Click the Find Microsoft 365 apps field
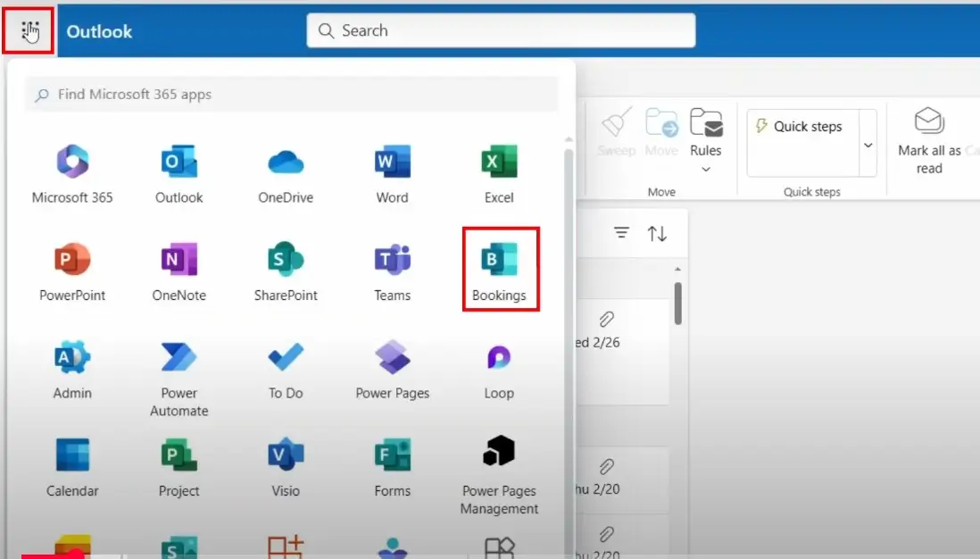Image resolution: width=980 pixels, height=559 pixels. (x=292, y=95)
